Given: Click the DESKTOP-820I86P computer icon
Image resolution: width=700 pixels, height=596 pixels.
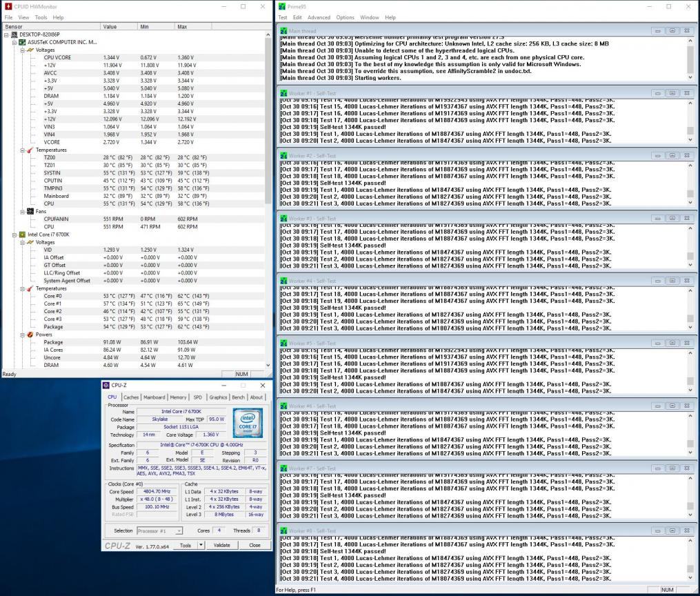Looking at the screenshot, I should coord(14,34).
